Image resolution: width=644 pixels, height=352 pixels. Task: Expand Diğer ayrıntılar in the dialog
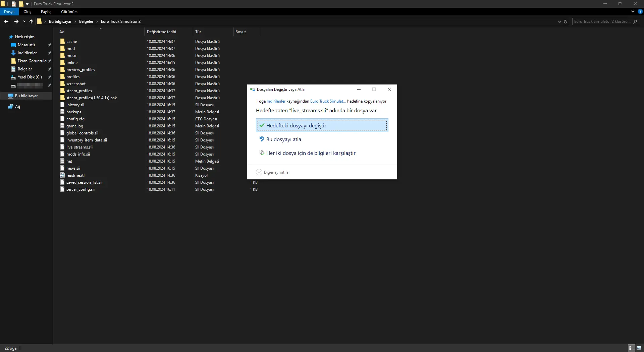[x=273, y=172]
